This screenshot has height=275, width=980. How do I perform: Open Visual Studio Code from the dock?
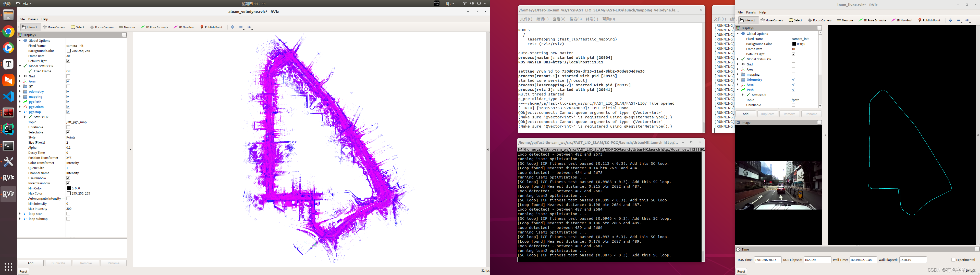tap(8, 97)
